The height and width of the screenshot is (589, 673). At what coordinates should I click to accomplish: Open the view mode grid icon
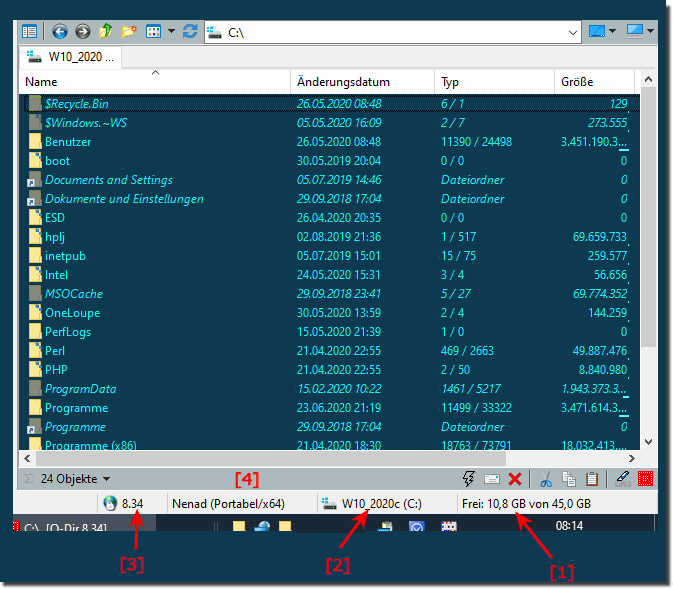click(153, 31)
